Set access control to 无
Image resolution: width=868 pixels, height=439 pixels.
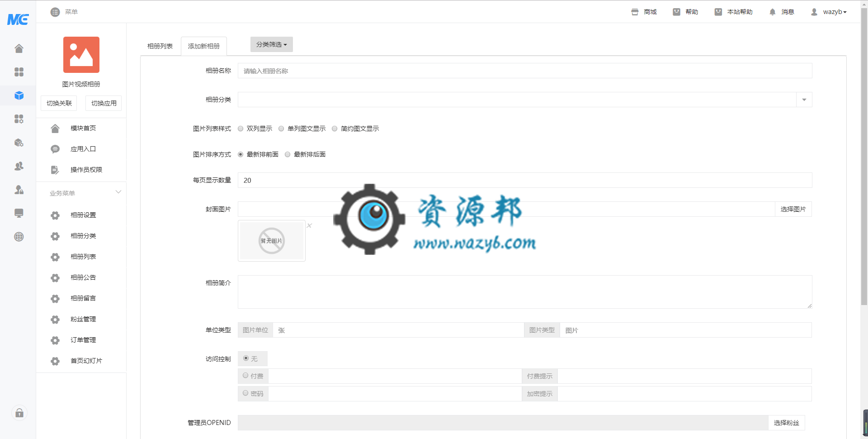click(246, 358)
